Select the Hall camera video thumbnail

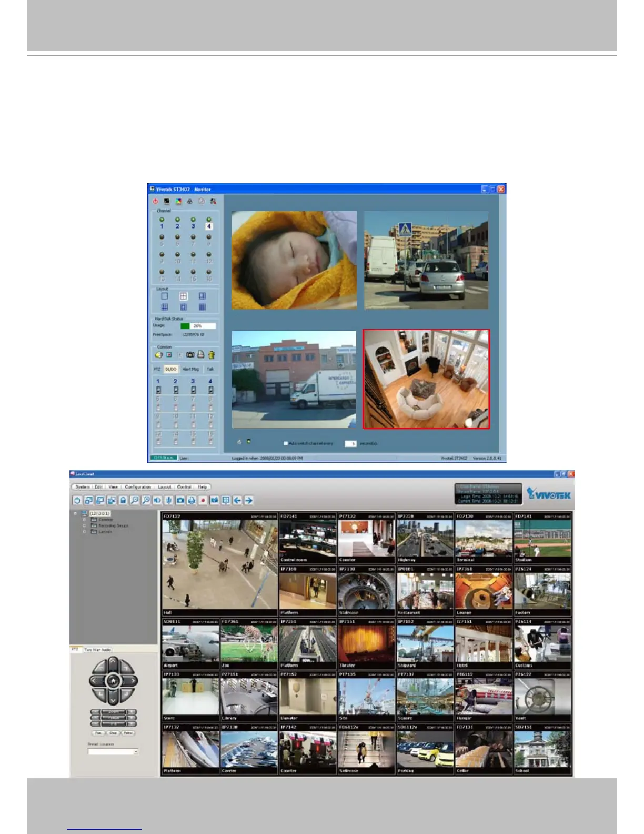[219, 564]
